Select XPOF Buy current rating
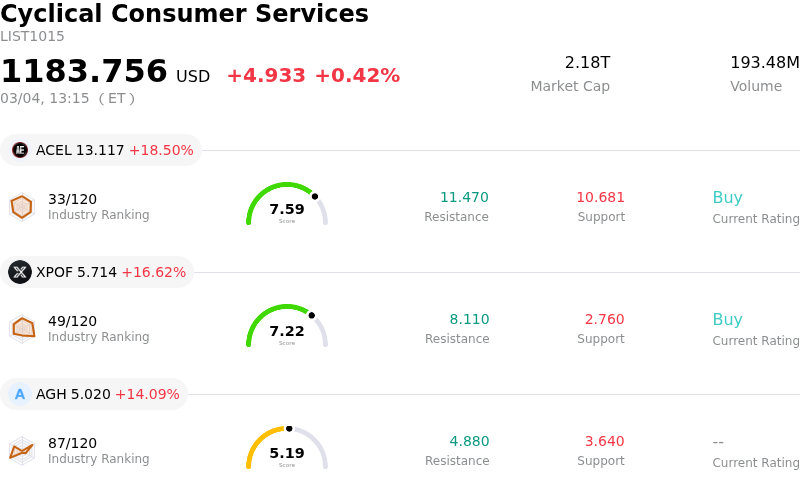This screenshot has width=800, height=488. coord(727,320)
